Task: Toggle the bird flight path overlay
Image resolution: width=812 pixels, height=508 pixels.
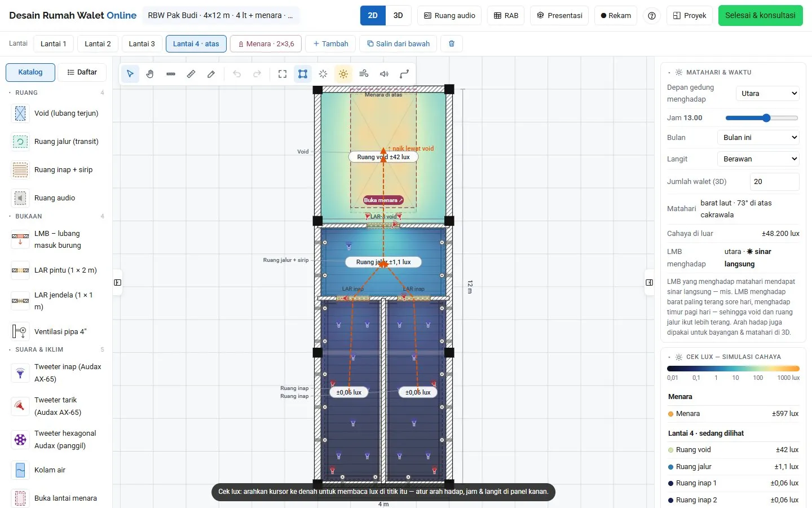Action: (404, 74)
